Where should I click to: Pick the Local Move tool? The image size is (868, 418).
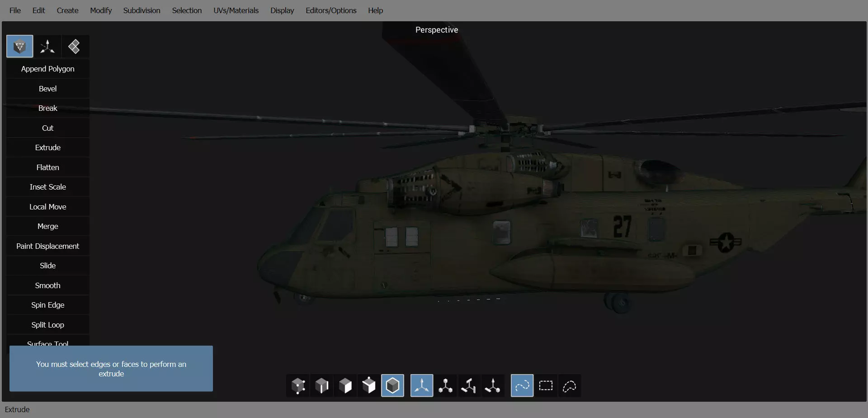click(48, 207)
